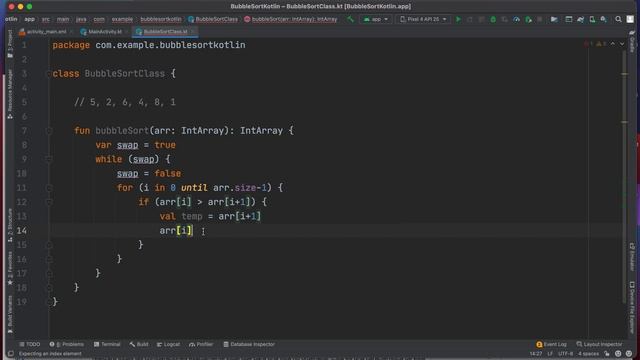This screenshot has height=360, width=640.
Task: Run the app with the green play button
Action: [458, 19]
